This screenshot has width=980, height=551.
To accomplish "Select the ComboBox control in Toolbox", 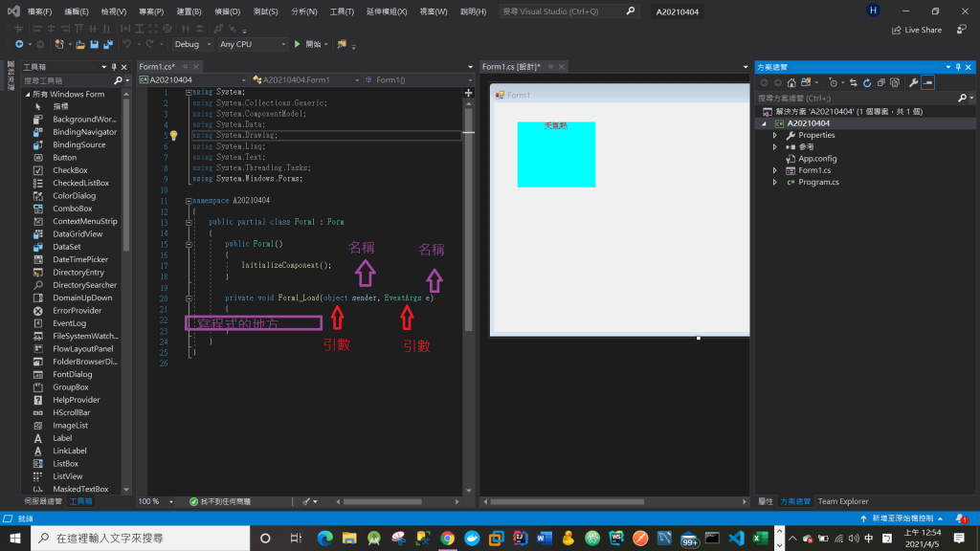I will (73, 209).
